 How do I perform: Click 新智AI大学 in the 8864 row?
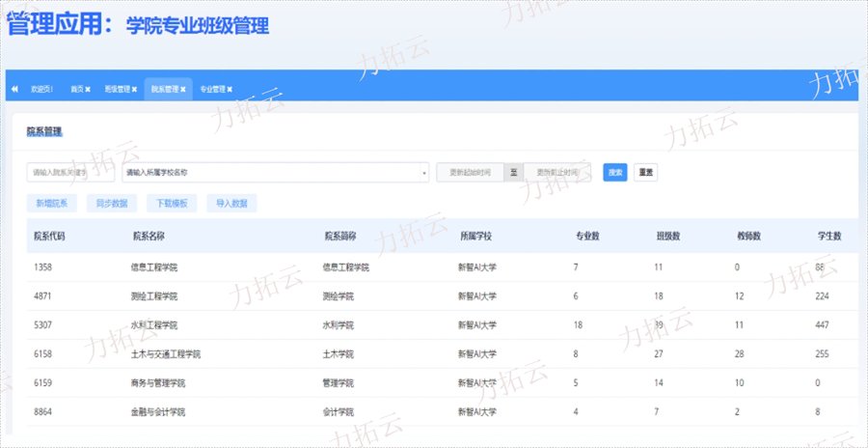(x=477, y=412)
